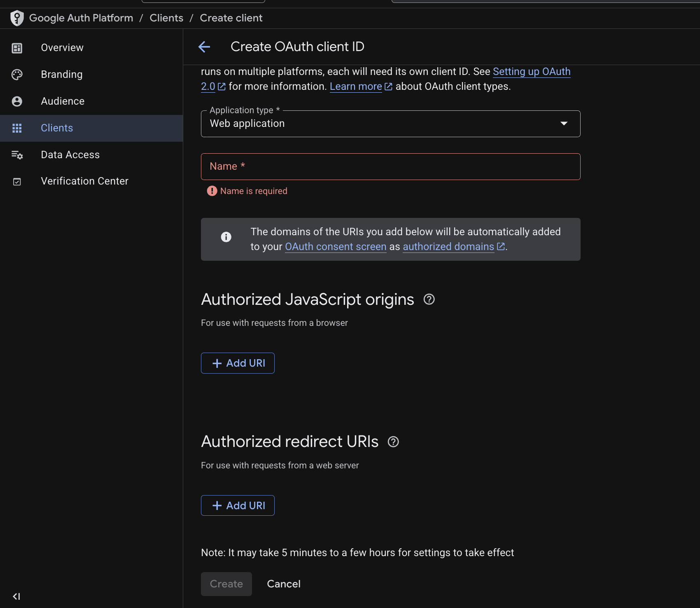Click the Name input field
This screenshot has width=700, height=608.
click(x=390, y=167)
